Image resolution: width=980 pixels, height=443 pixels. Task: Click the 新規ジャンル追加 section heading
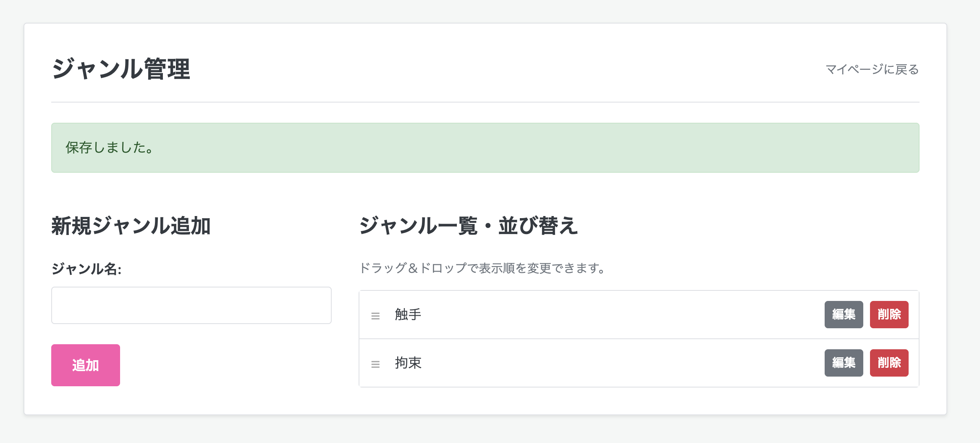(131, 225)
